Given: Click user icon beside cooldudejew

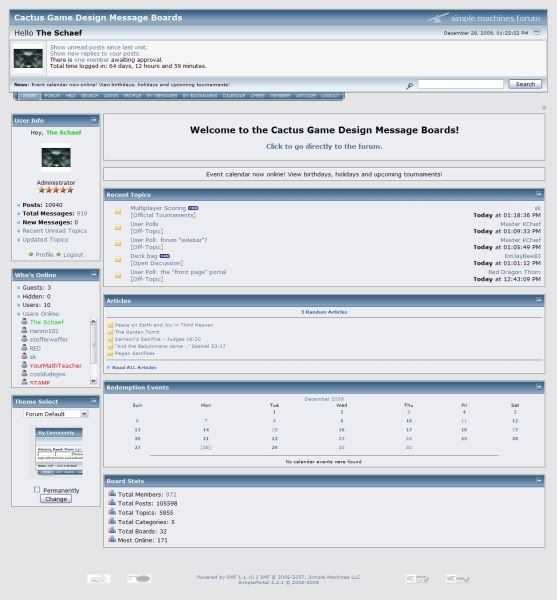Looking at the screenshot, I should 24,373.
